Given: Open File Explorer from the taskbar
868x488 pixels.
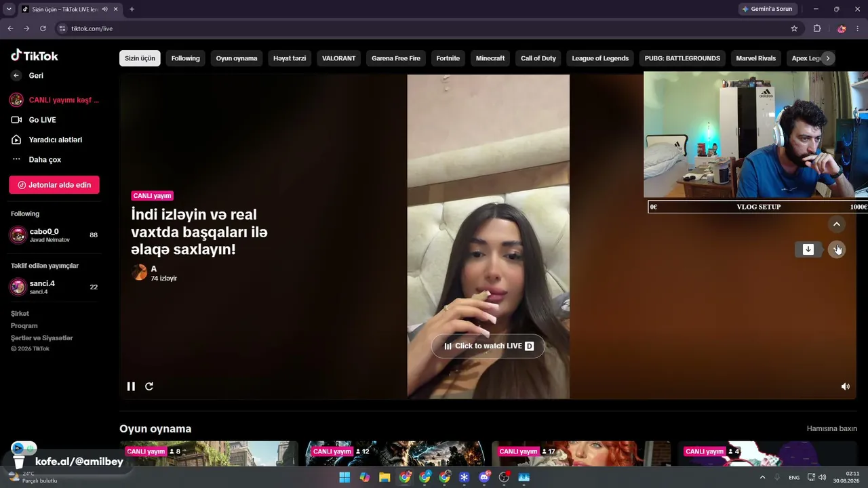Looking at the screenshot, I should (384, 477).
